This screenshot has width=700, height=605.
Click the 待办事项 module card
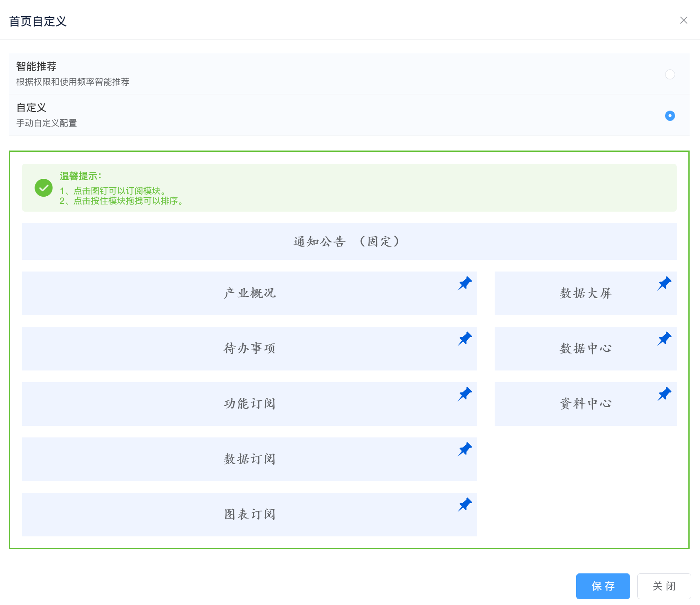pyautogui.click(x=249, y=348)
